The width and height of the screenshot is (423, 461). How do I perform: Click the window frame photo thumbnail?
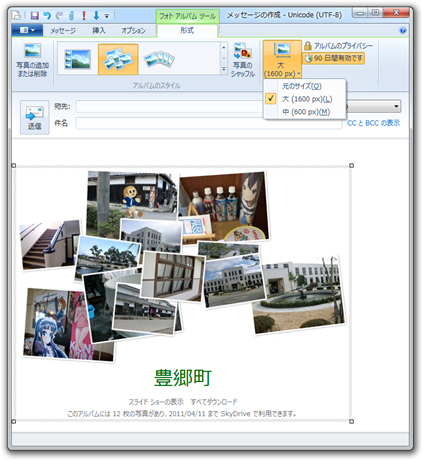[173, 276]
